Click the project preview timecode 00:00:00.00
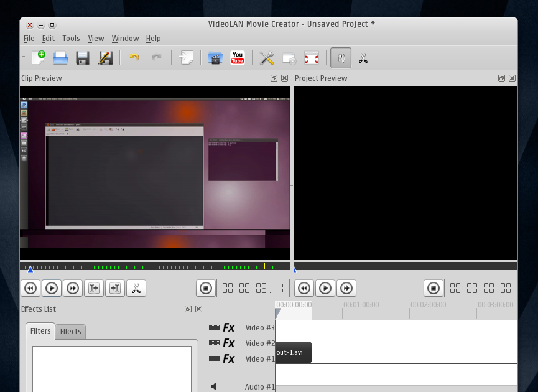Image resolution: width=538 pixels, height=392 pixels. tap(481, 288)
